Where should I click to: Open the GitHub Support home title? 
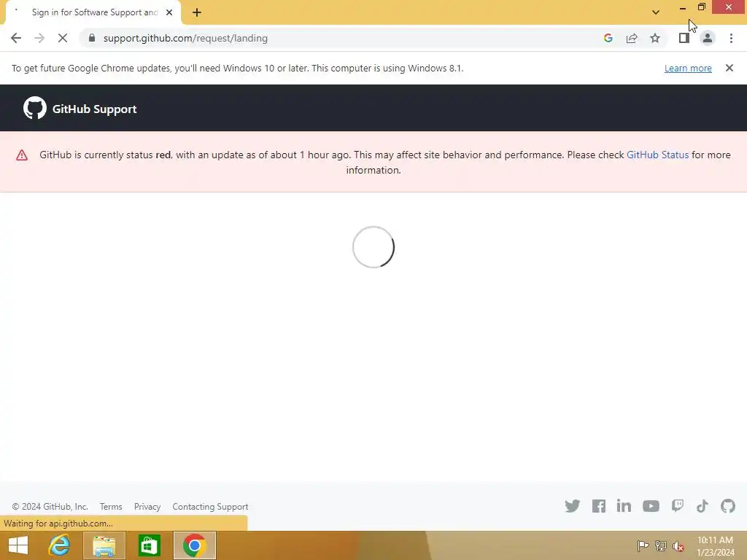94,109
